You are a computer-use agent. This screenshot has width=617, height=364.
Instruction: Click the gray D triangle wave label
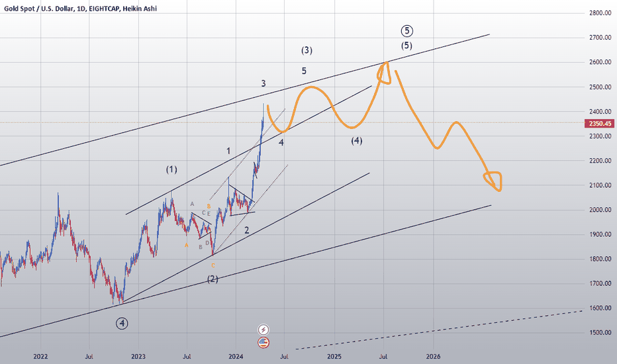point(207,243)
